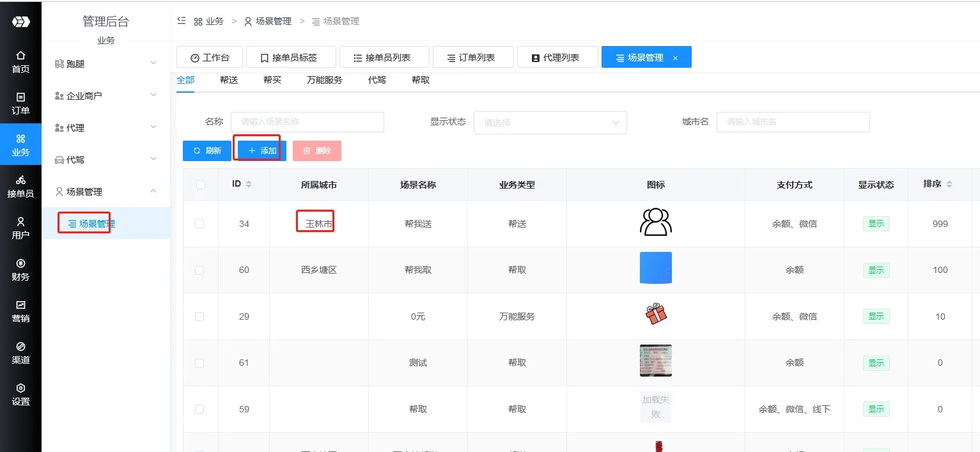
Task: Click the 营销 marketing sidebar icon
Action: 20,305
